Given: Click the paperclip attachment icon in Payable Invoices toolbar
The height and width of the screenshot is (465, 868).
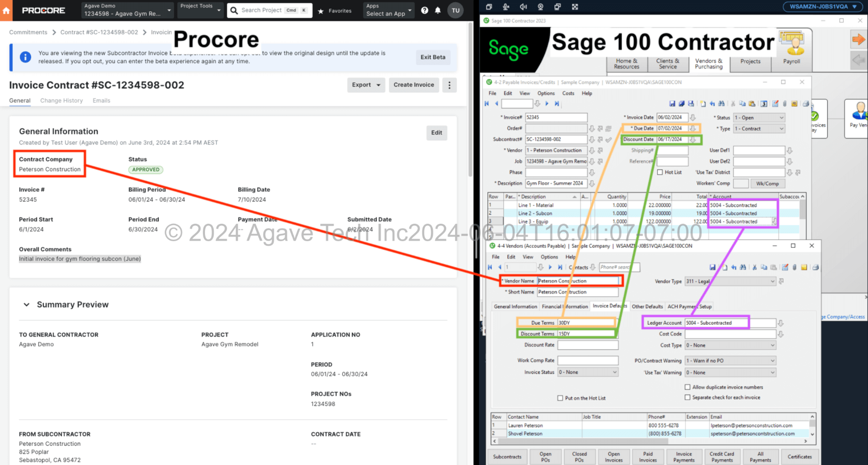Looking at the screenshot, I should (785, 104).
